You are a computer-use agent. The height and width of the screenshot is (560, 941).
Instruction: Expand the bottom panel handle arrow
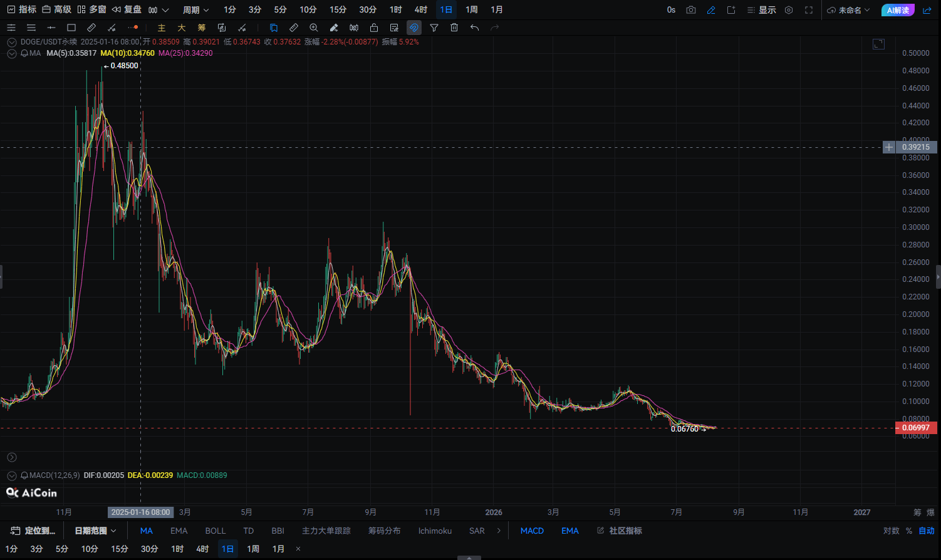pyautogui.click(x=469, y=557)
